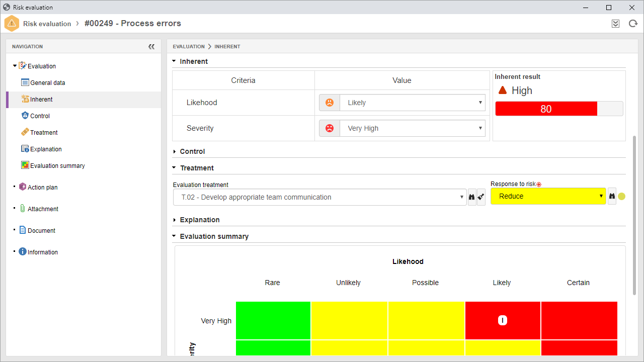The image size is (644, 362).
Task: Click the High warning triangle icon
Action: click(502, 90)
